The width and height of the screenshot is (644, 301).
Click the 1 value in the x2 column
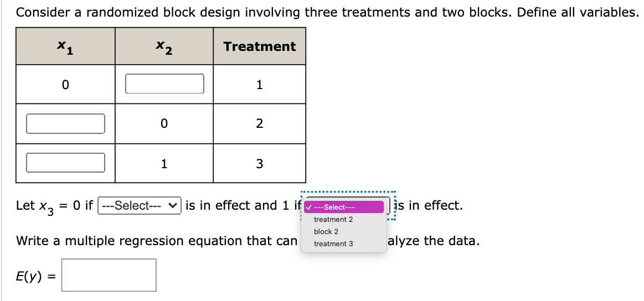(164, 164)
